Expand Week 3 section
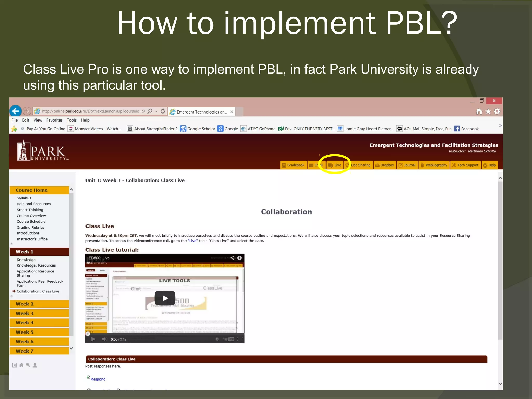 click(39, 314)
